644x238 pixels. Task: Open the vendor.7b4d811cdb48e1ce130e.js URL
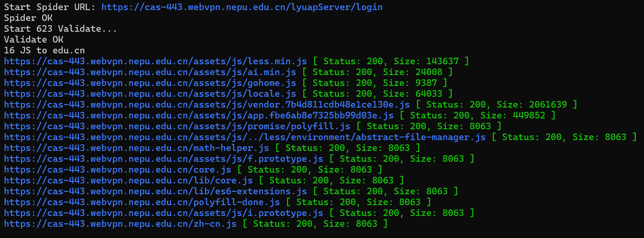tap(207, 105)
